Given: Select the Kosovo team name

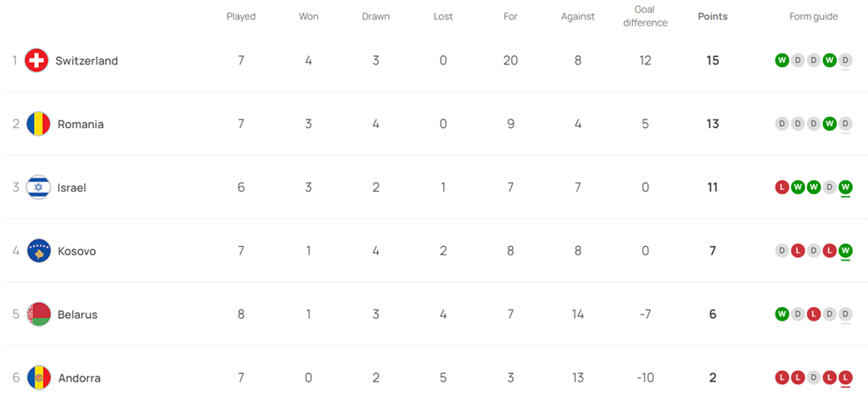Looking at the screenshot, I should tap(76, 251).
